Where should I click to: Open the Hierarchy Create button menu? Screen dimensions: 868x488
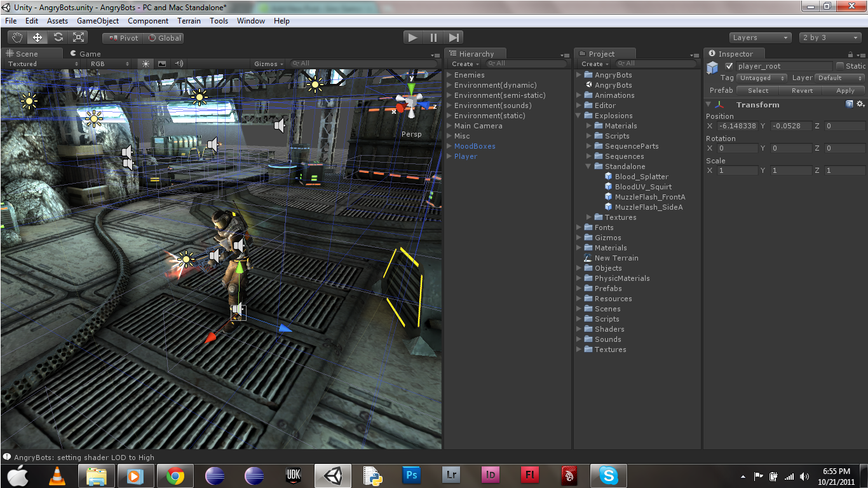tap(465, 64)
